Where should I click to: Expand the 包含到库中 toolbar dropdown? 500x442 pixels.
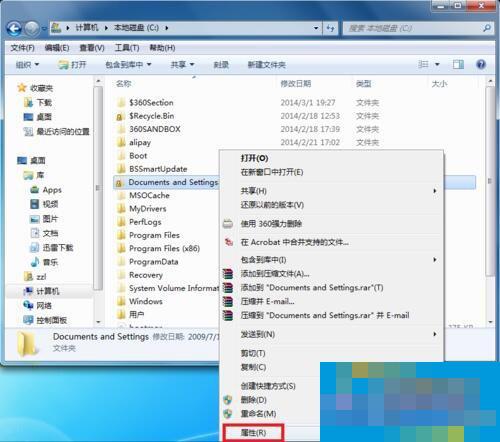coord(128,65)
